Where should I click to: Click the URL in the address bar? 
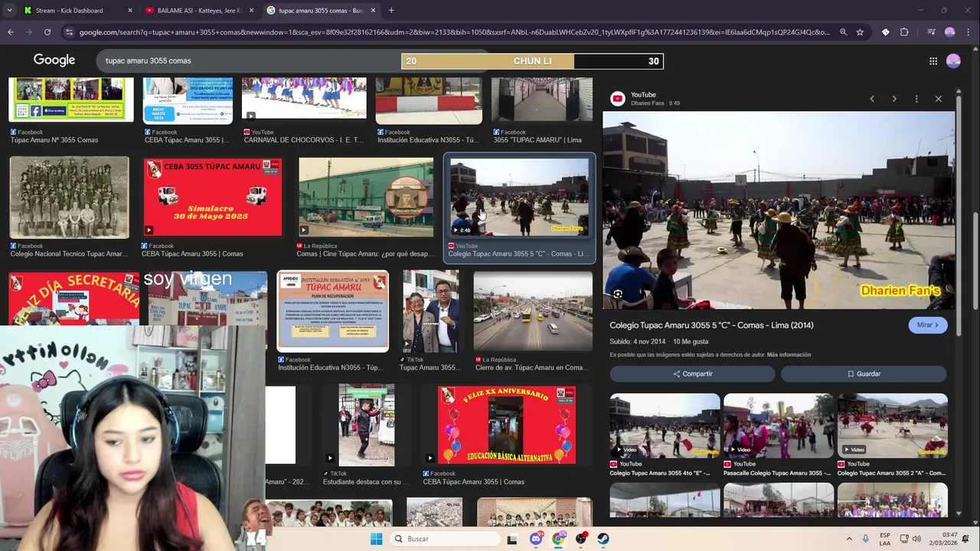[x=454, y=32]
